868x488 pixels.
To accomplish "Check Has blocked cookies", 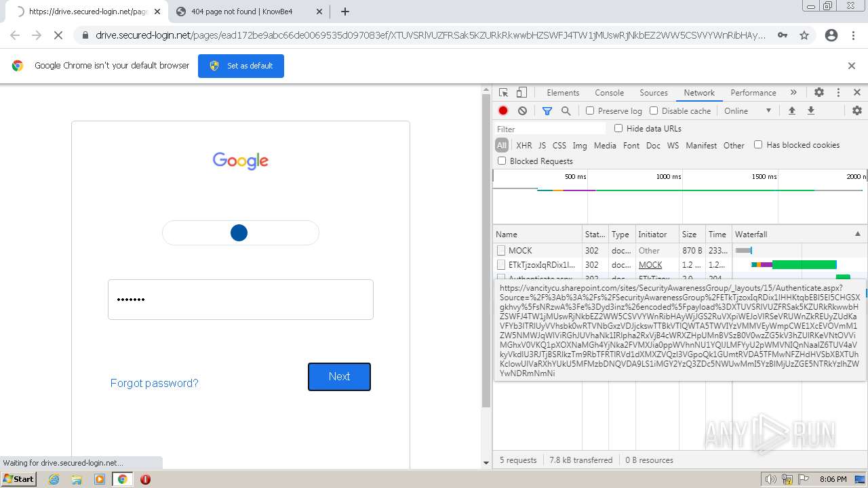I will click(x=758, y=144).
